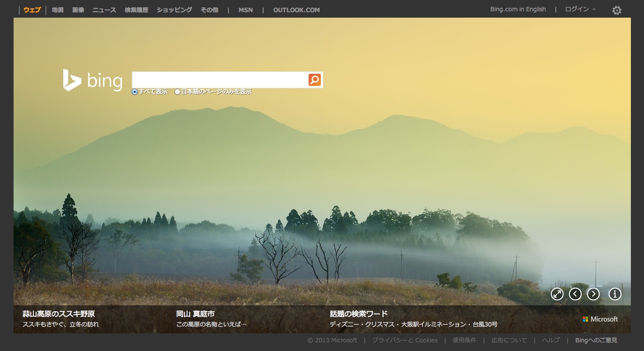Click the Microsoft logo

tap(600, 319)
